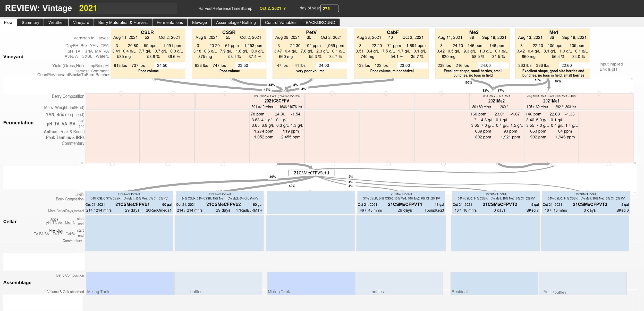
Task: Click HarvestReferenceTimeStamp value Oct 2, 2021
Action: pyautogui.click(x=273, y=8)
